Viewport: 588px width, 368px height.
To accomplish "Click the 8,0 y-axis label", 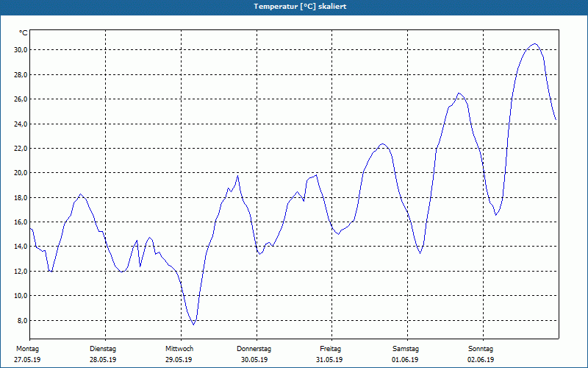I will tap(22, 320).
